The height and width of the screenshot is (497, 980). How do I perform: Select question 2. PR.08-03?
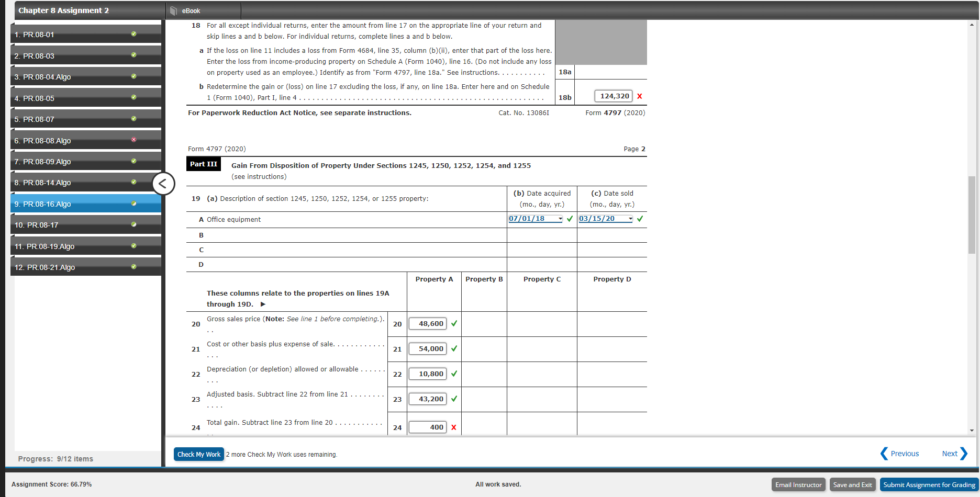point(86,55)
